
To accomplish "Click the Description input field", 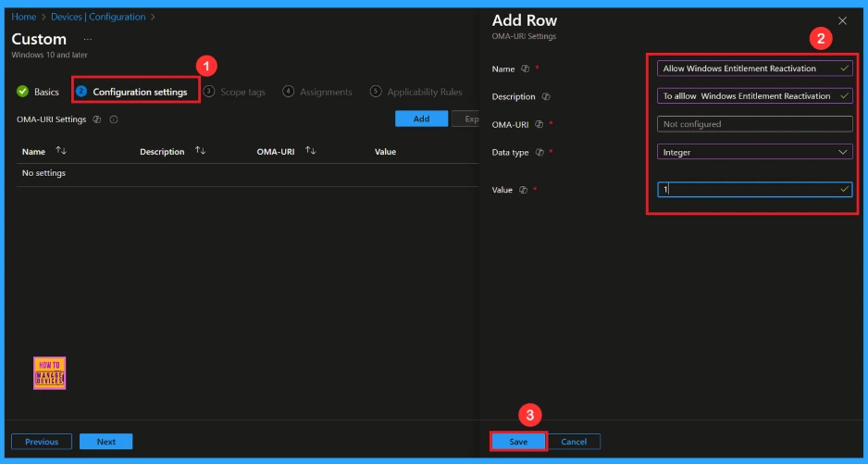I will 754,96.
